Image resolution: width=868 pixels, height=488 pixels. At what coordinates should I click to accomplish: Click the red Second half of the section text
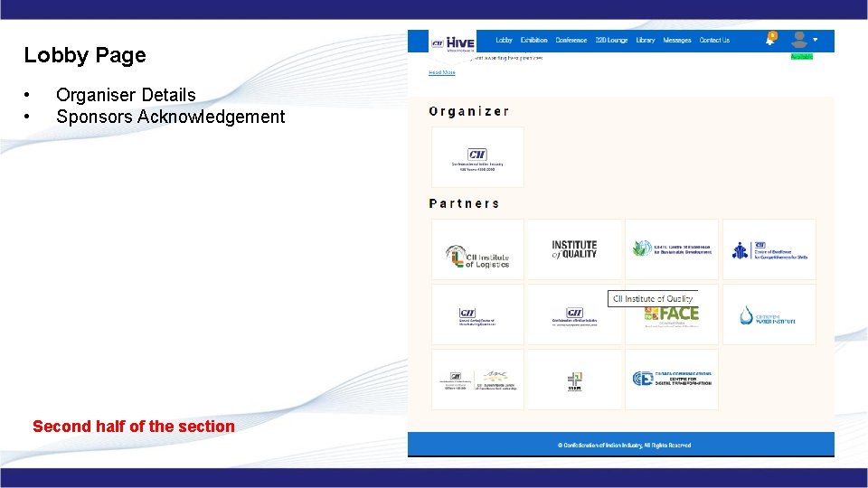134,427
